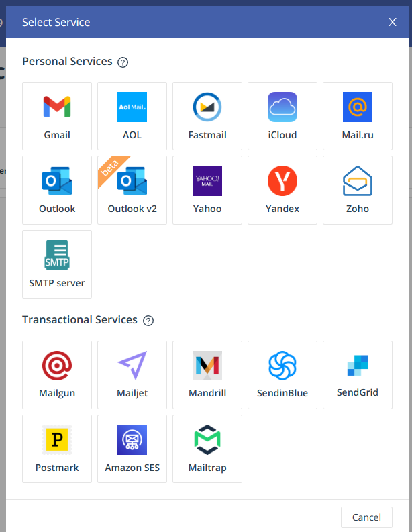This screenshot has width=412, height=532.
Task: Click the Cancel button
Action: point(366,517)
